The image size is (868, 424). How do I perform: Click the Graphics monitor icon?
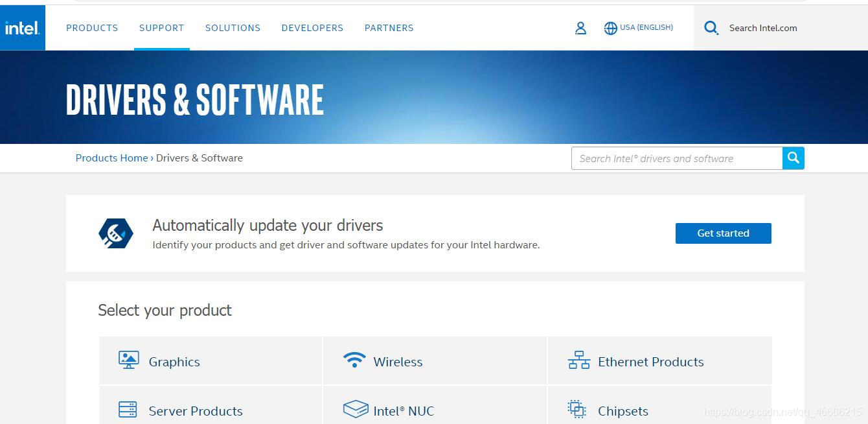tap(129, 360)
